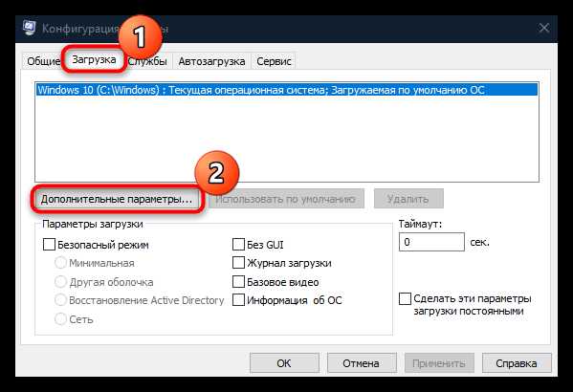Select the Windows 10 (C:\Windows) boot entry

287,90
